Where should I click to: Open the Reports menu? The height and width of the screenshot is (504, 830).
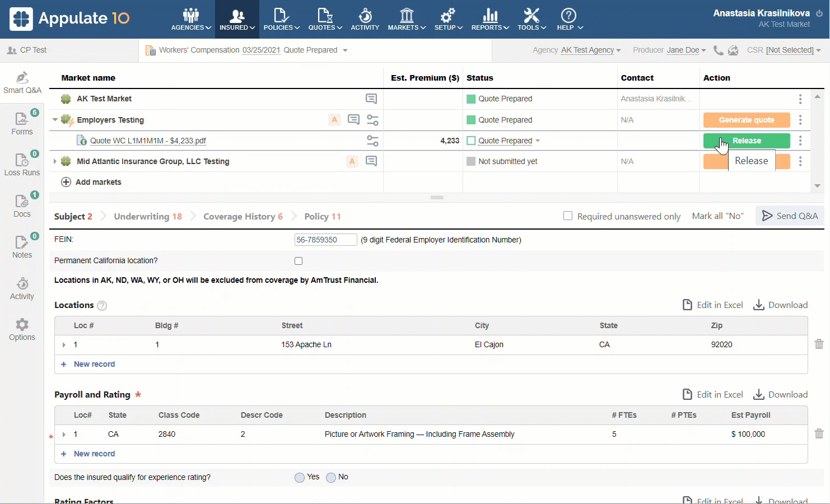[490, 19]
